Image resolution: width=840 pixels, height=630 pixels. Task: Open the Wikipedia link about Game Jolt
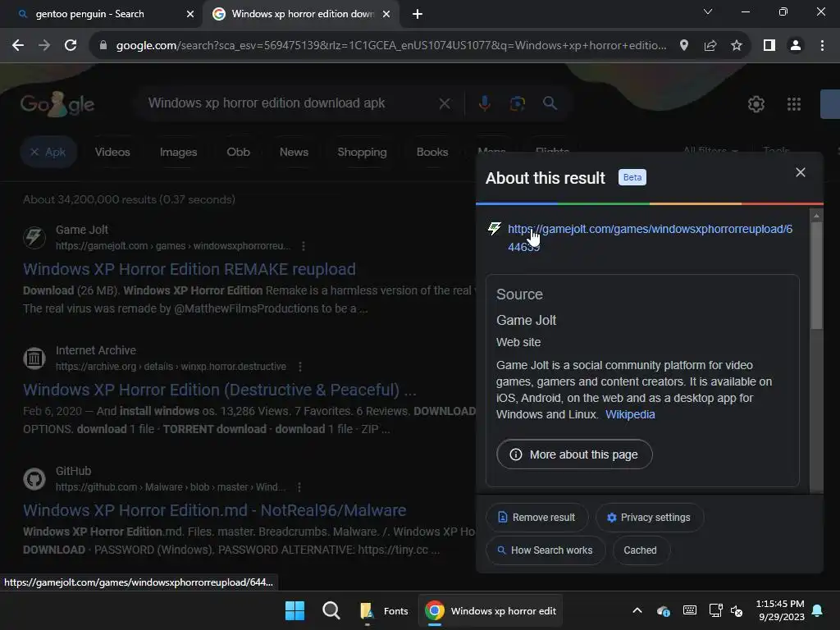(630, 414)
